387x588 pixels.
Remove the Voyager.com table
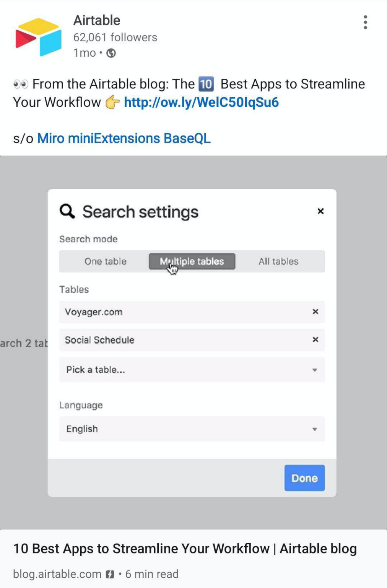coord(315,312)
